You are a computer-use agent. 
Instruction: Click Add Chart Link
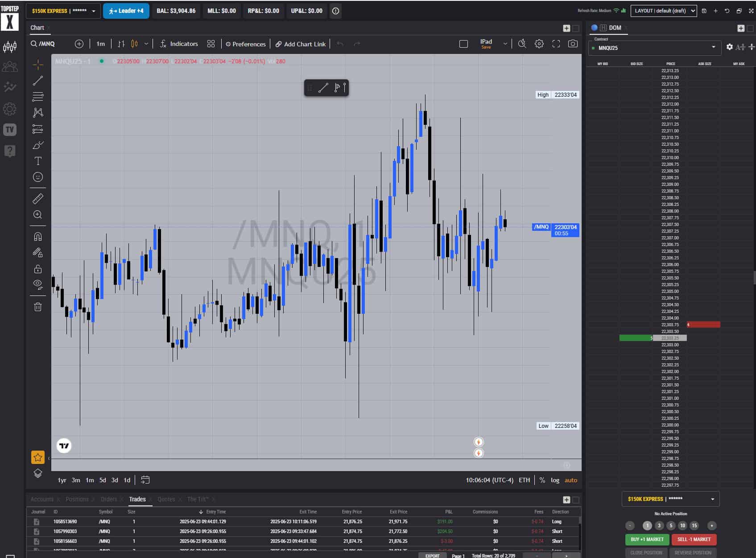point(301,44)
